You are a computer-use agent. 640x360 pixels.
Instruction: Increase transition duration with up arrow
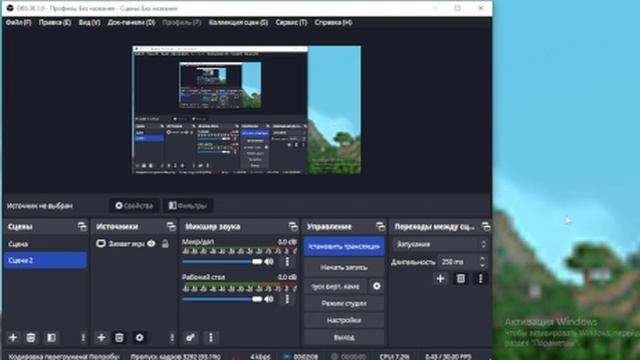click(482, 259)
